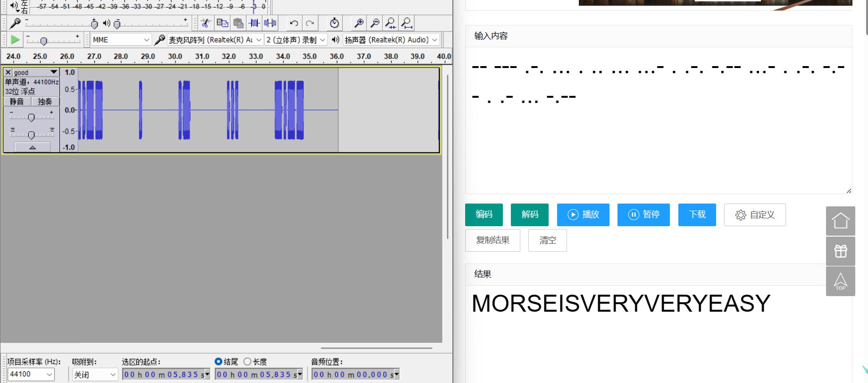The height and width of the screenshot is (383, 868).
Task: Open the 麦克风阵列 input device dropdown
Action: [215, 40]
